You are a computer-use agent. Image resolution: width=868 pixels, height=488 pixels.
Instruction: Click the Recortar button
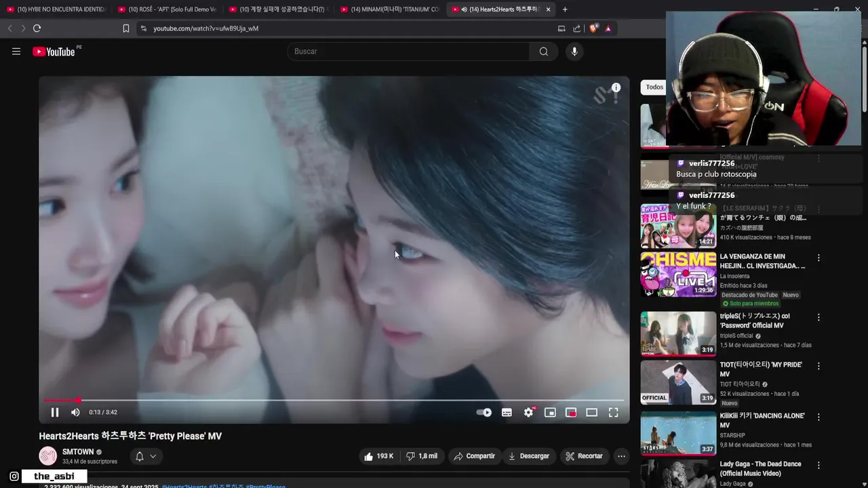pos(585,456)
